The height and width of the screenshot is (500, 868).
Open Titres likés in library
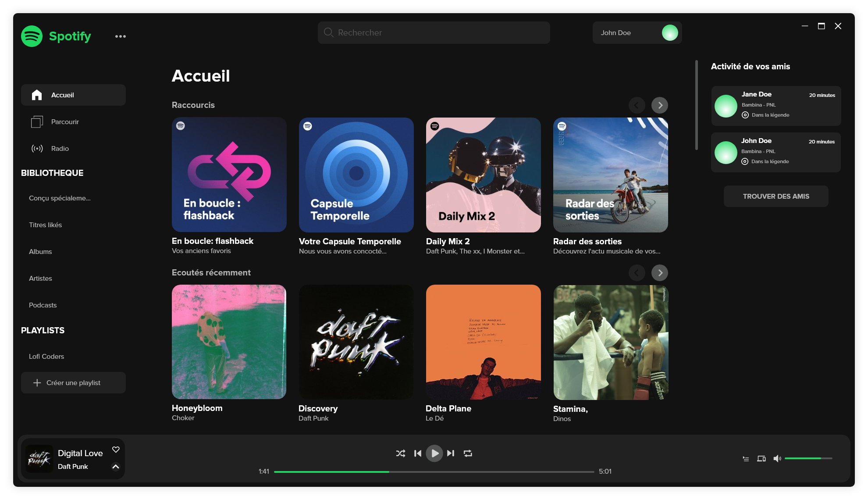(x=45, y=225)
